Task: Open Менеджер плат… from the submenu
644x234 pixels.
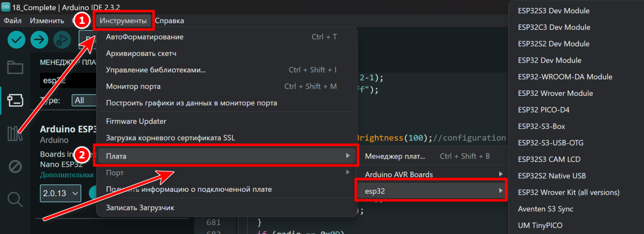Action: [x=431, y=156]
